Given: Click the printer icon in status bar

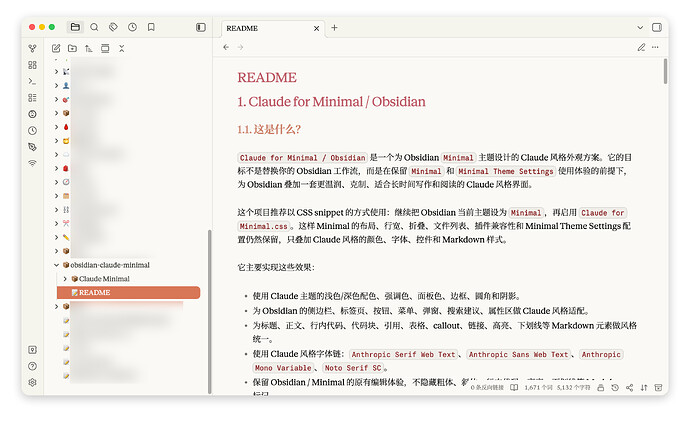Looking at the screenshot, I should [x=601, y=388].
